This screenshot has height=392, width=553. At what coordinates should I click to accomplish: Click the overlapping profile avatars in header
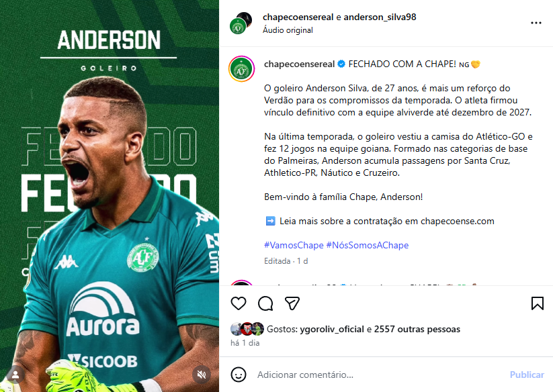[241, 23]
